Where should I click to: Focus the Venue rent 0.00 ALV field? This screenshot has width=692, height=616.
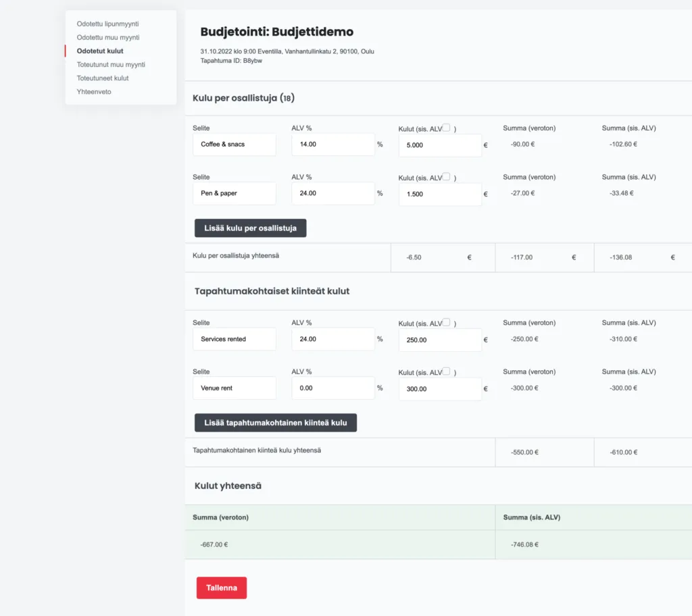333,388
